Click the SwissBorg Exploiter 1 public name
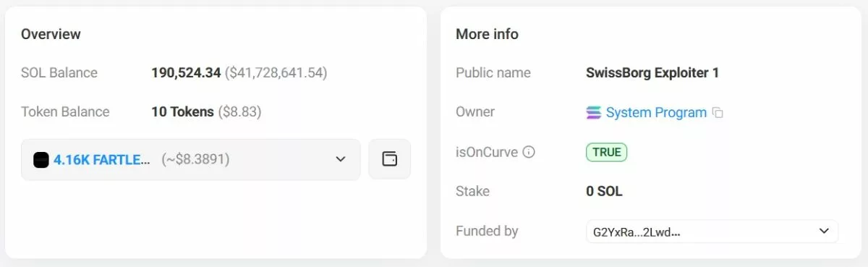 (652, 73)
